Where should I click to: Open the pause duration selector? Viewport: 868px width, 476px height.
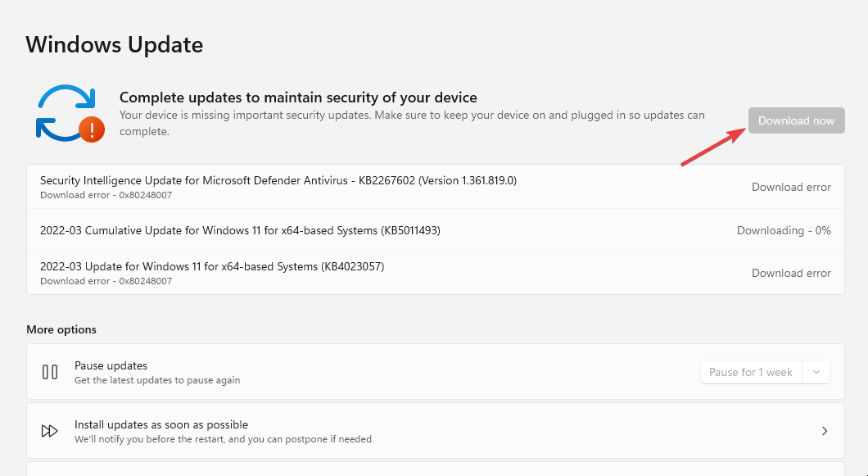765,371
